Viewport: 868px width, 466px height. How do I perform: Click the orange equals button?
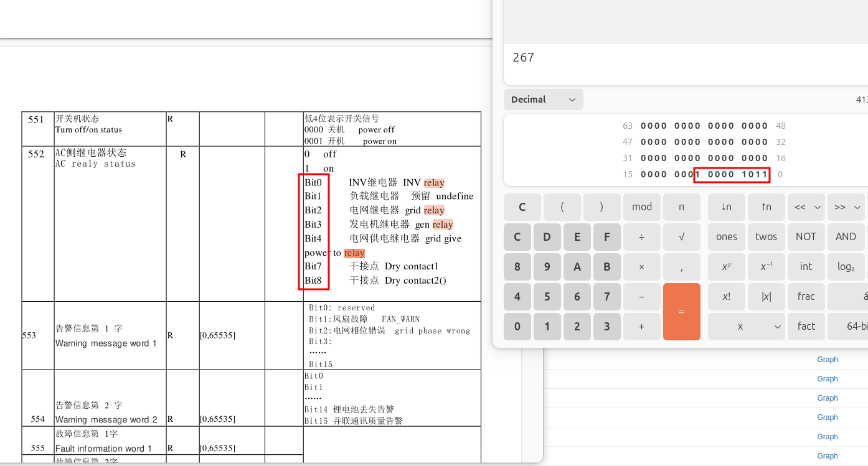[681, 312]
